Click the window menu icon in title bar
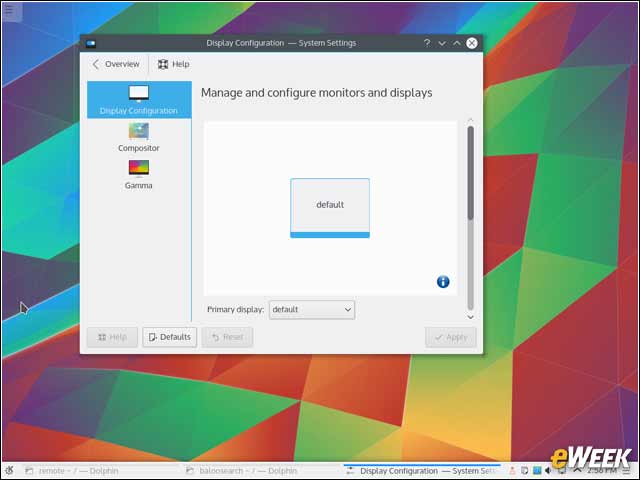Image resolution: width=640 pixels, height=480 pixels. click(x=91, y=43)
